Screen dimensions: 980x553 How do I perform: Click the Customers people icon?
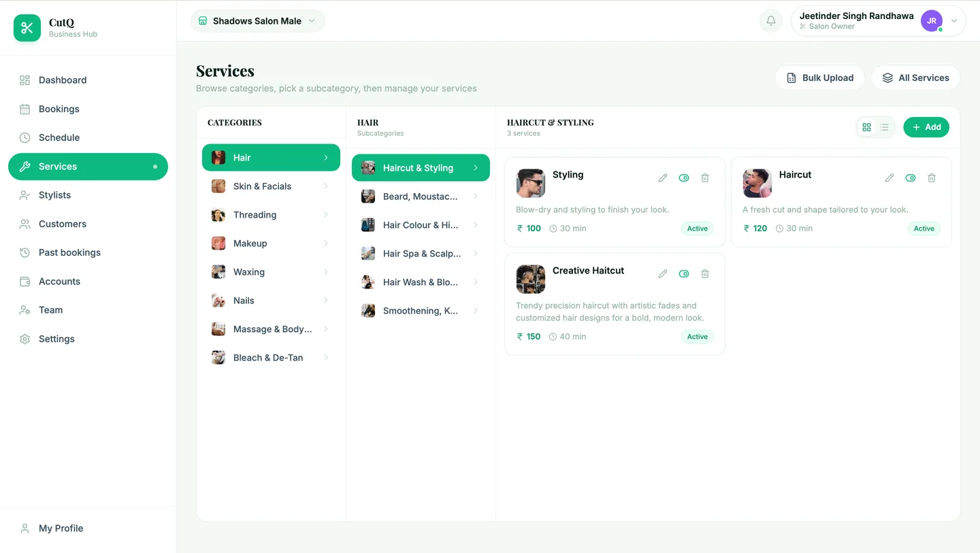point(25,224)
